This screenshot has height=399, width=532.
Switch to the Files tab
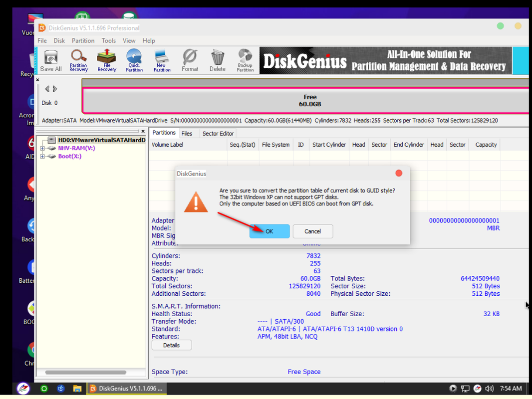point(187,134)
